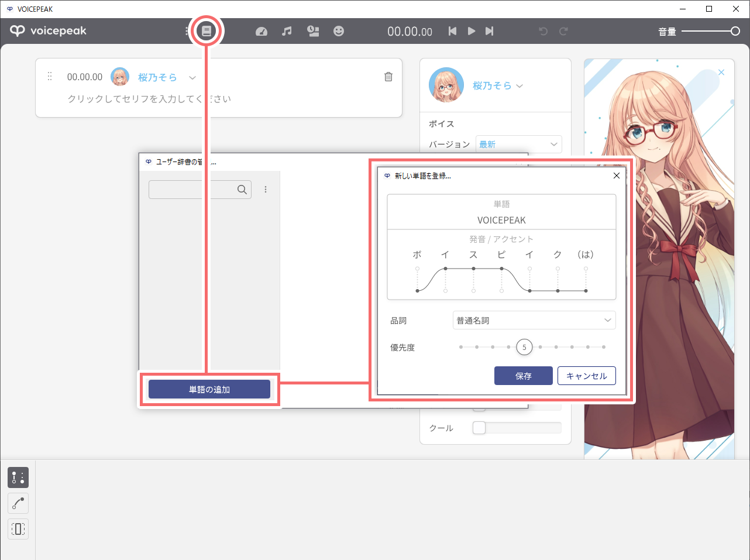750x560 pixels.
Task: Click 桜乃そら name in the text block
Action: [x=157, y=77]
